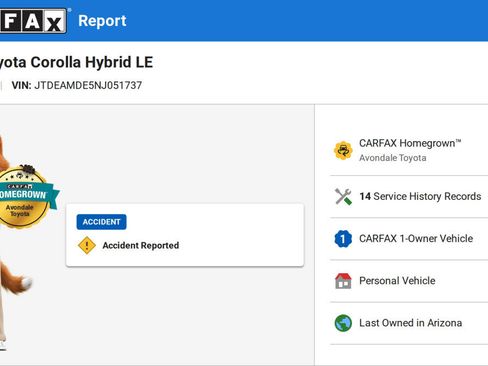Click the wrench service history icon
Screen dimensions: 488x366
tap(343, 196)
